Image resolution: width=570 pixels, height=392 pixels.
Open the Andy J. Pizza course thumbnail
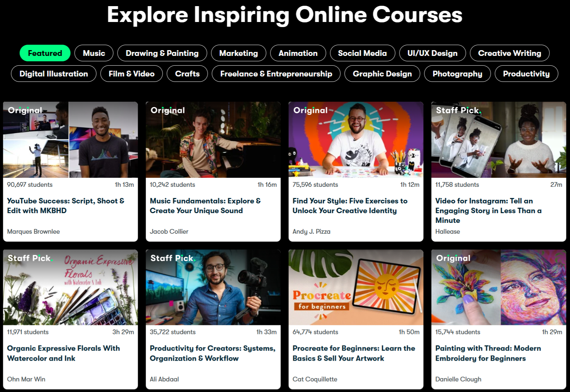[x=356, y=140]
